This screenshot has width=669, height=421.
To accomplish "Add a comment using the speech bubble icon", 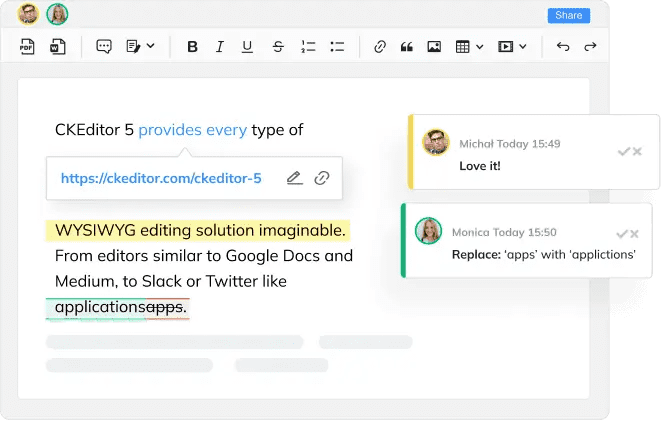I will point(104,46).
